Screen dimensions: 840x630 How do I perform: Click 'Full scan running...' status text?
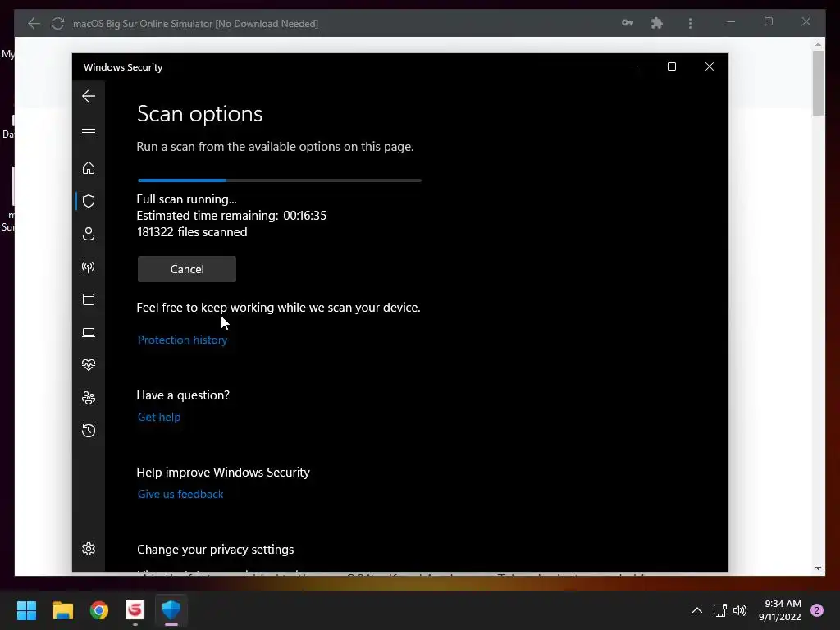186,199
